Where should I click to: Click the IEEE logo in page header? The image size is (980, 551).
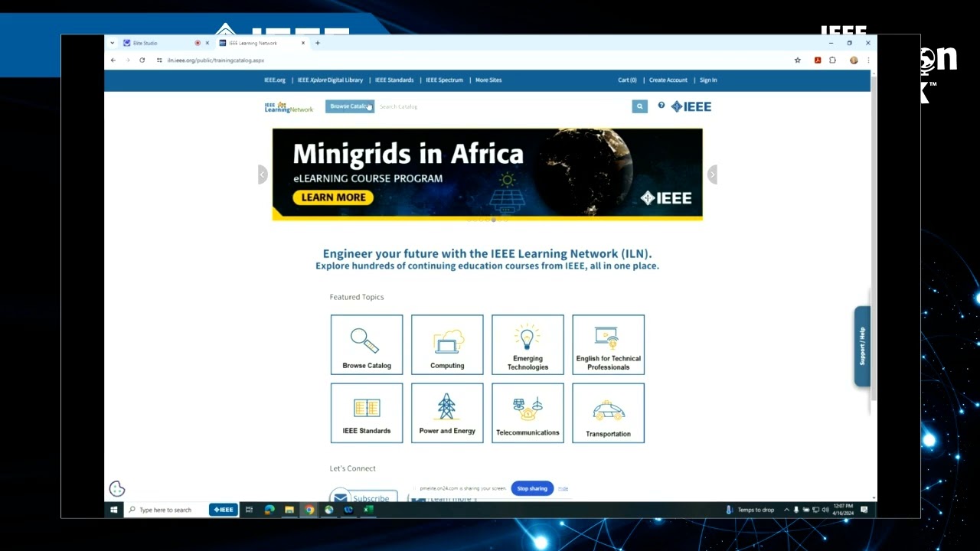tap(691, 106)
